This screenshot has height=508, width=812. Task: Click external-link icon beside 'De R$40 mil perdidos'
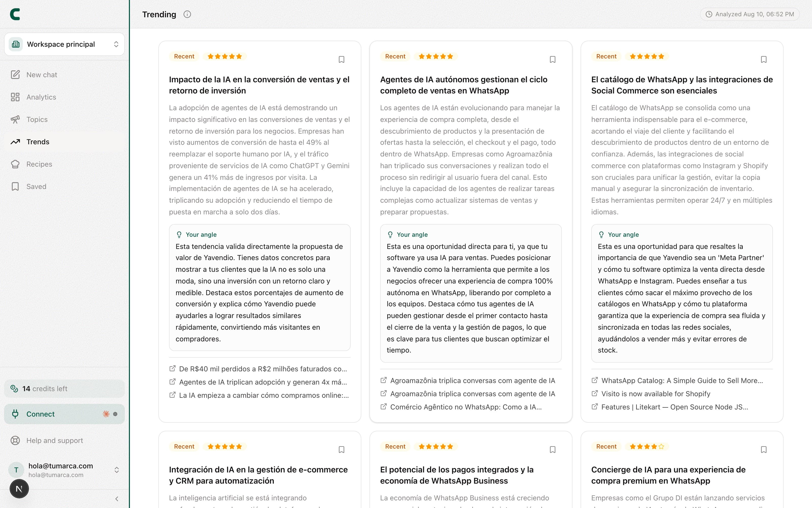click(172, 369)
